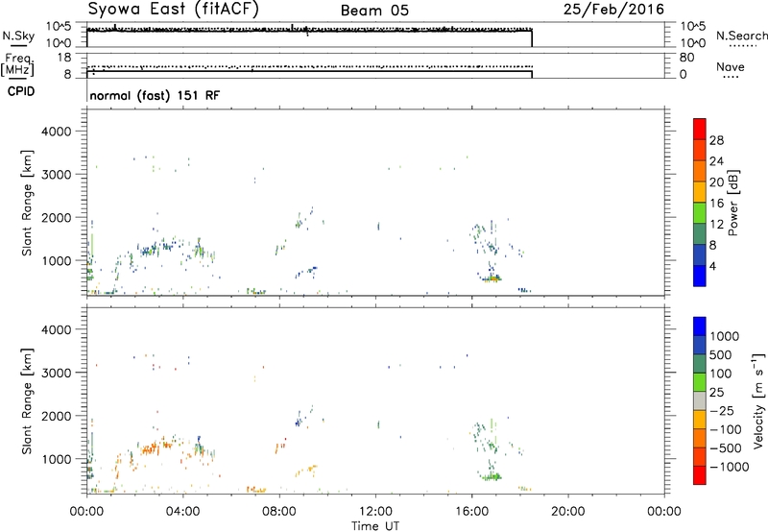This screenshot has height=532, width=768.
Task: Click the '500' velocity tick label
Action: [721, 355]
